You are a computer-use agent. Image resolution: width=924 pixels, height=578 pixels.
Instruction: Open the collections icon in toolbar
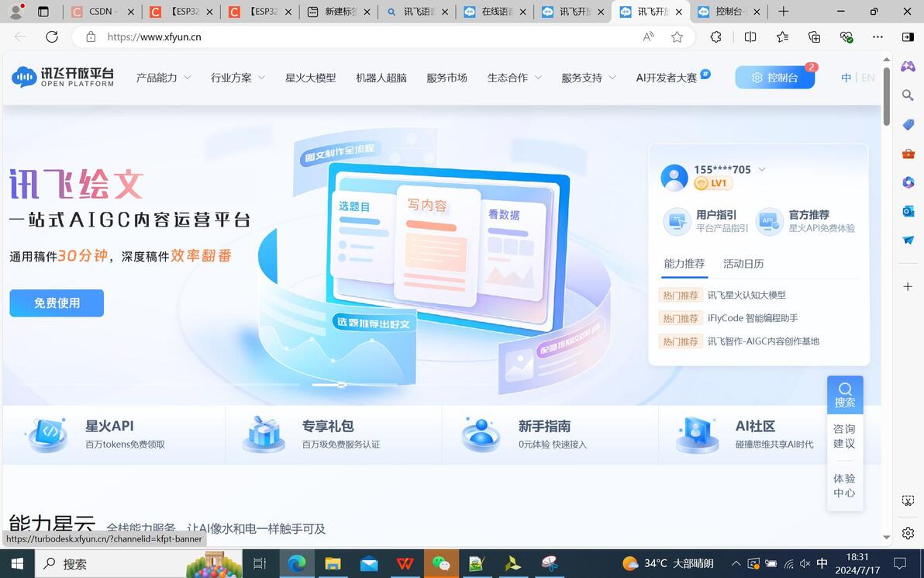tap(815, 36)
